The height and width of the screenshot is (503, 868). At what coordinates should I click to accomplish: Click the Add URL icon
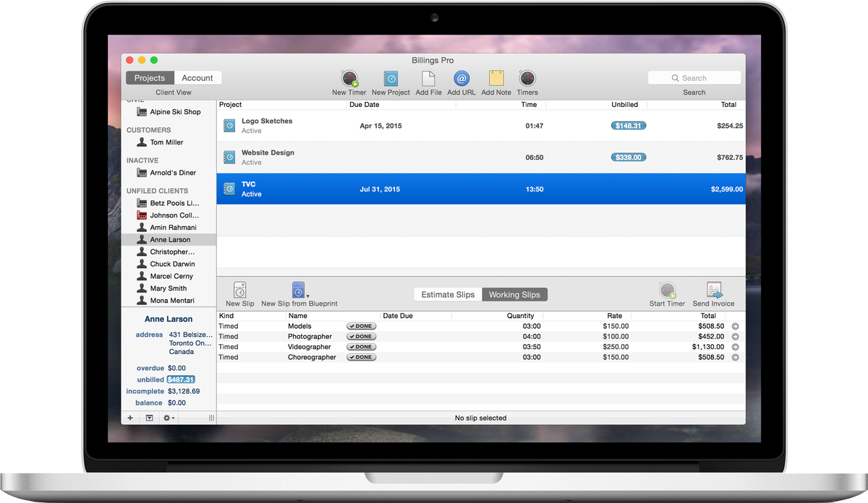(461, 78)
